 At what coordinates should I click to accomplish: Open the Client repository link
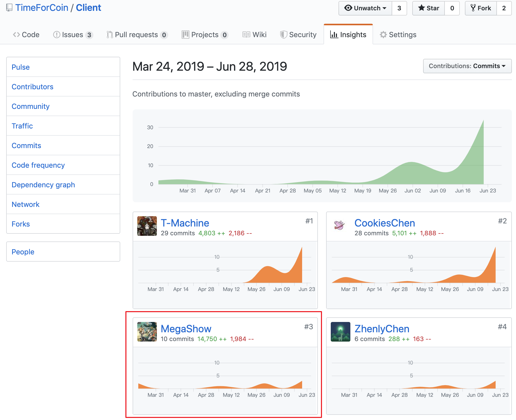[88, 8]
